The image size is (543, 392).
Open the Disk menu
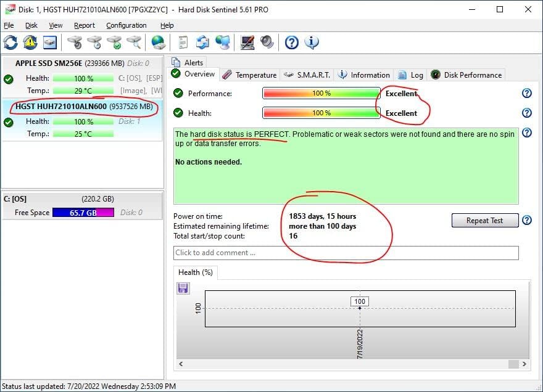pyautogui.click(x=31, y=25)
